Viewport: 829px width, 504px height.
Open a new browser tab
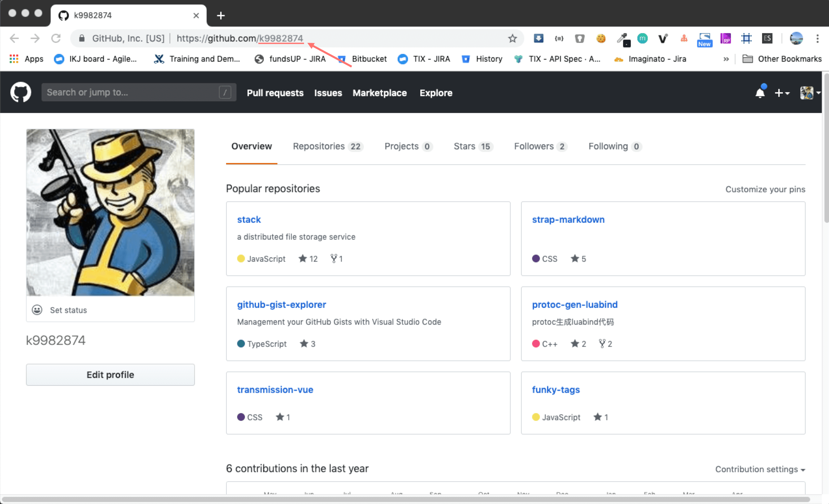pos(221,16)
